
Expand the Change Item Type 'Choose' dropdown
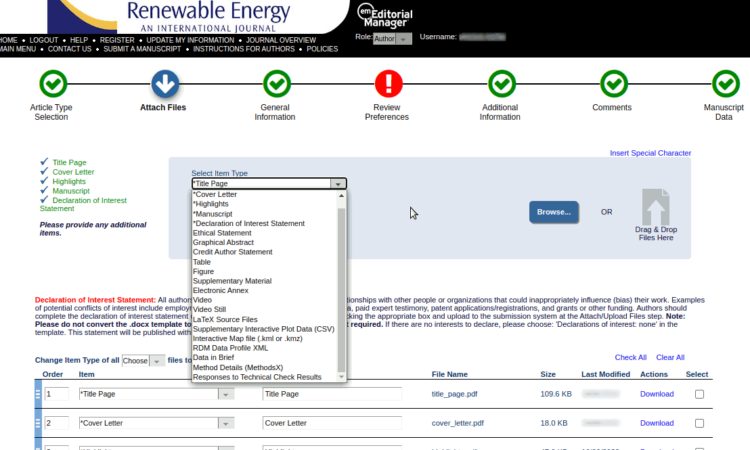142,360
